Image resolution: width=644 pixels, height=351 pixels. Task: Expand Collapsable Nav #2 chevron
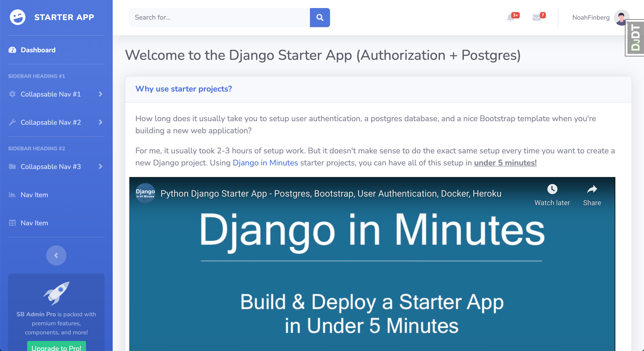(100, 122)
